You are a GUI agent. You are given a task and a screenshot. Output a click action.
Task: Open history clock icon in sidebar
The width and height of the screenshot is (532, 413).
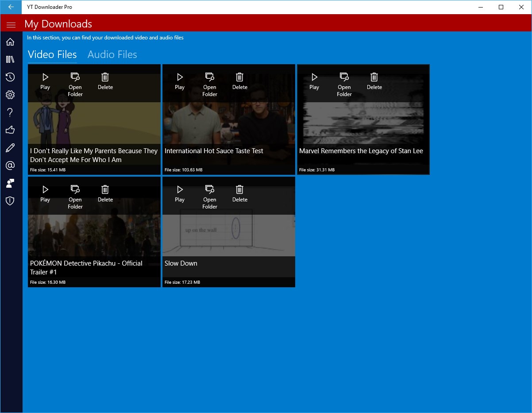tap(10, 77)
